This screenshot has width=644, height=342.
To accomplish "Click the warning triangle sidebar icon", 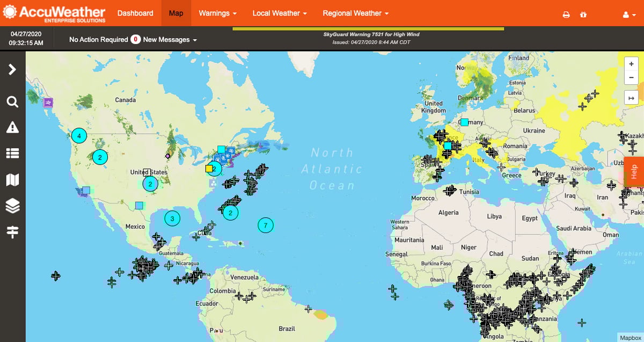I will [12, 127].
